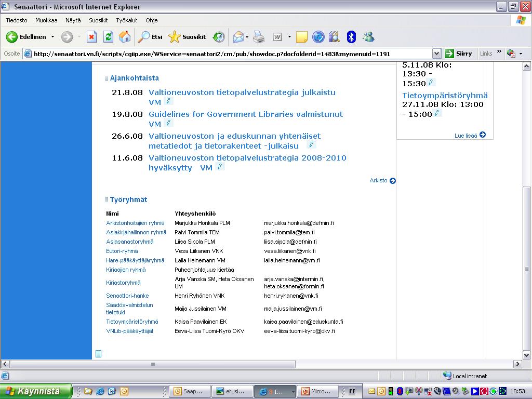Viewport: 532px width, 399px height.
Task: Open the Senaattori-hanke link
Action: (x=127, y=296)
